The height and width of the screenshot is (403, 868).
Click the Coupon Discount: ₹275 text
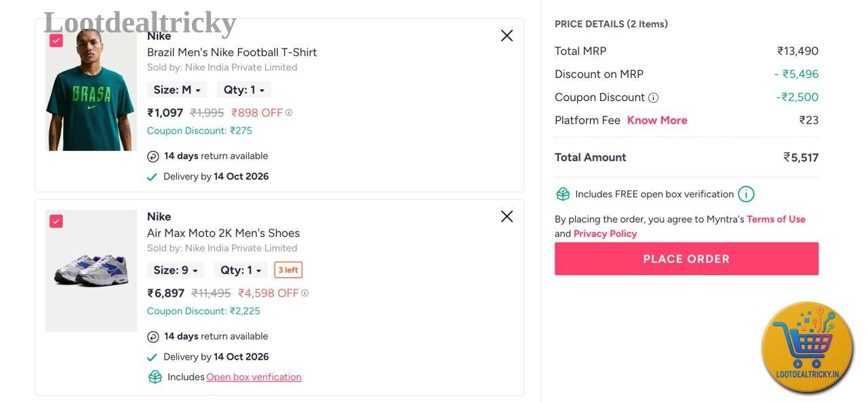199,131
